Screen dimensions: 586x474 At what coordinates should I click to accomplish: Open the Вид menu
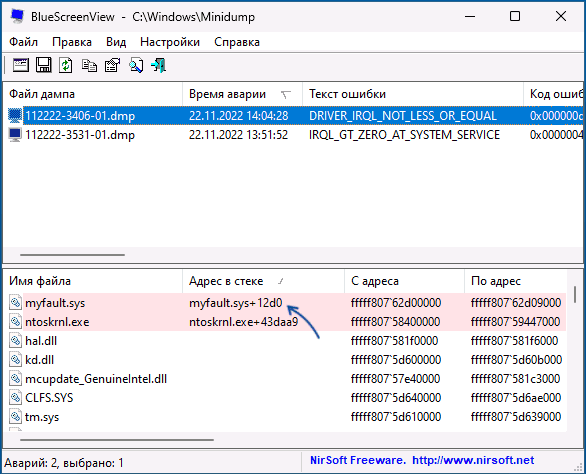116,42
